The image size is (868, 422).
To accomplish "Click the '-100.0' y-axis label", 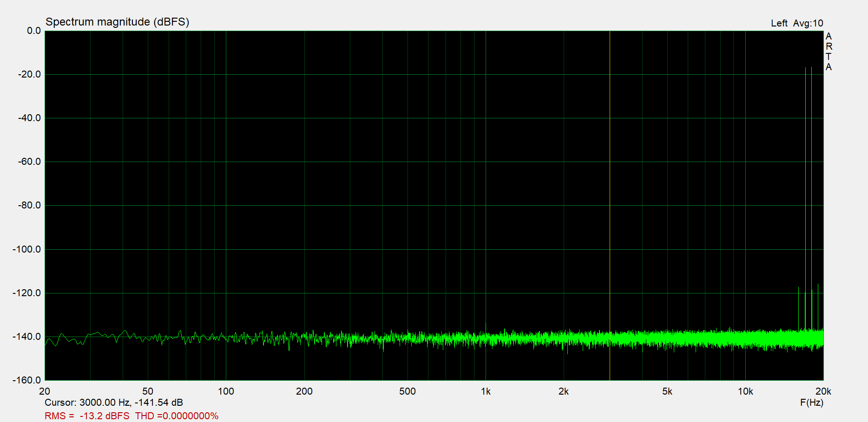I will [x=27, y=249].
